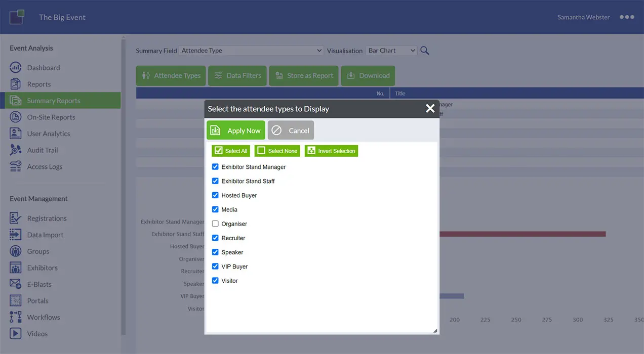644x354 pixels.
Task: Click the Invert Selection button
Action: (331, 151)
